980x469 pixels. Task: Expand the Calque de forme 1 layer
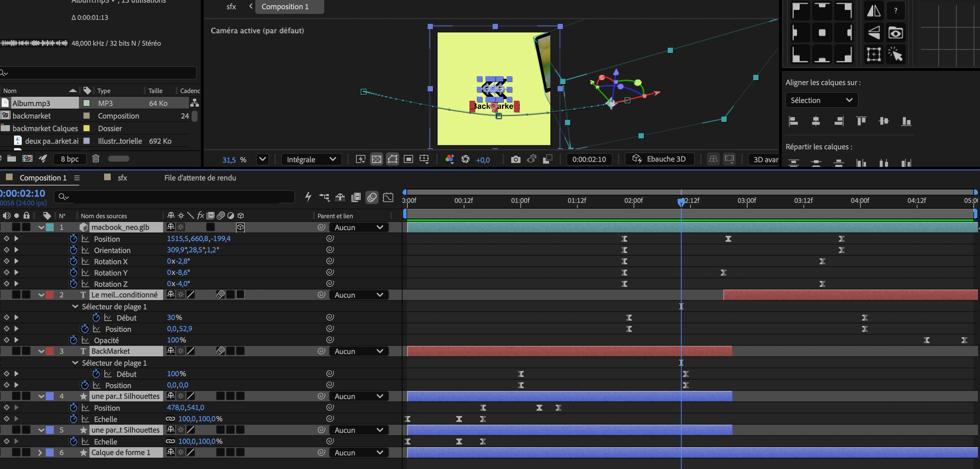point(39,452)
